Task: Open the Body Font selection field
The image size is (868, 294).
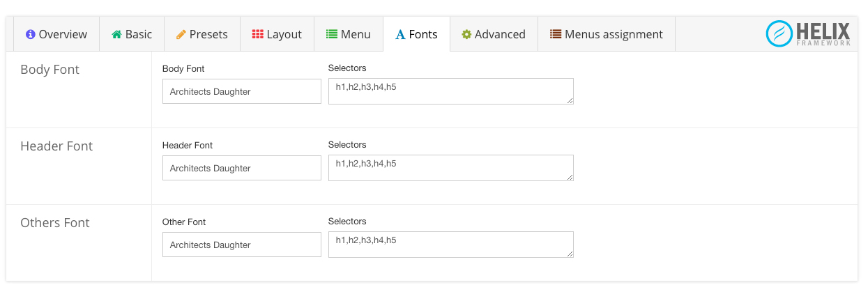Action: click(241, 91)
